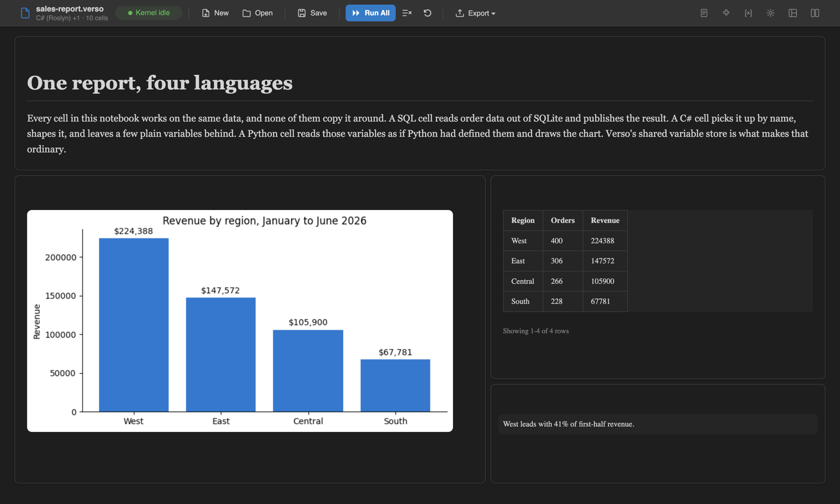
Task: Open the sales-report.verso file icon
Action: pos(25,13)
